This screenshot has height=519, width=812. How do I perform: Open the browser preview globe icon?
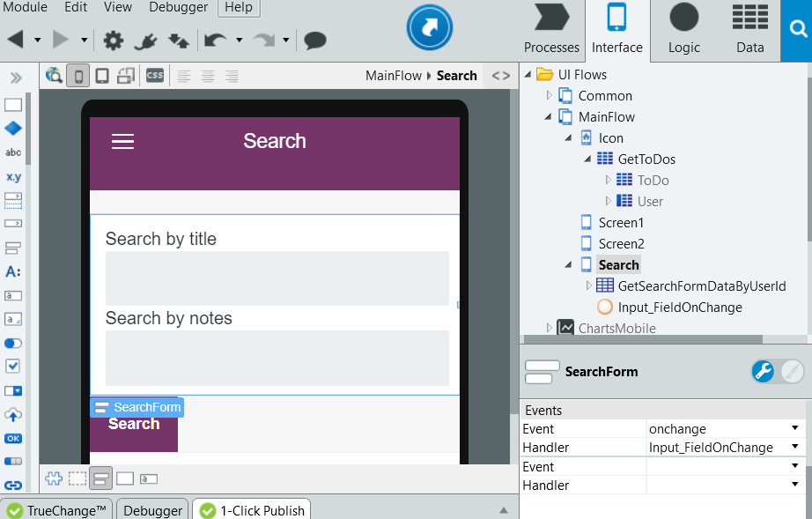[x=54, y=76]
